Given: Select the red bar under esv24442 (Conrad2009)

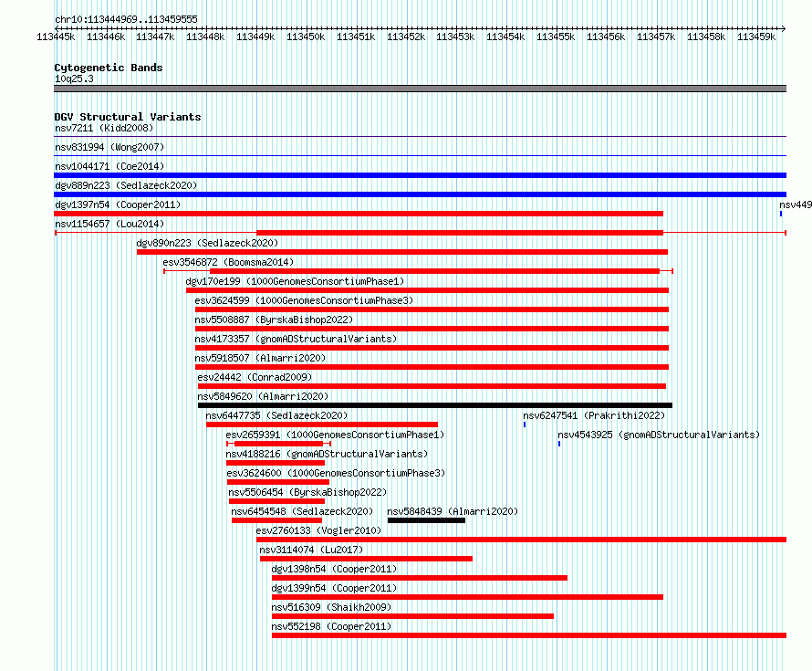Looking at the screenshot, I should [x=432, y=386].
